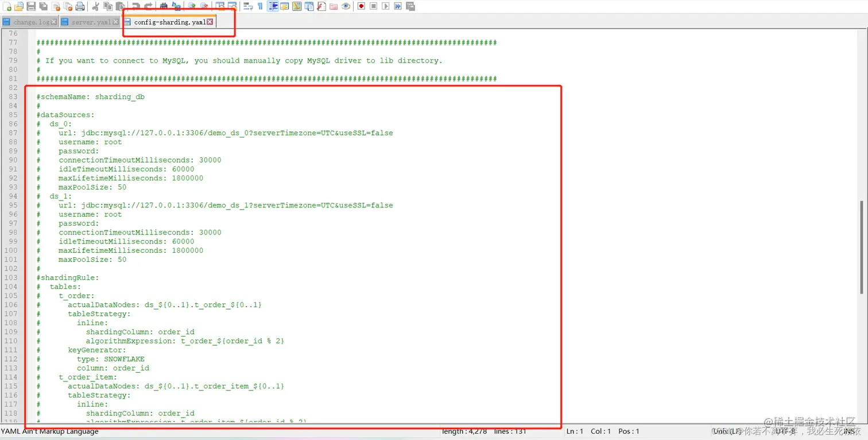This screenshot has height=440, width=868.
Task: Close all documents via toolbar icon
Action: 68,6
